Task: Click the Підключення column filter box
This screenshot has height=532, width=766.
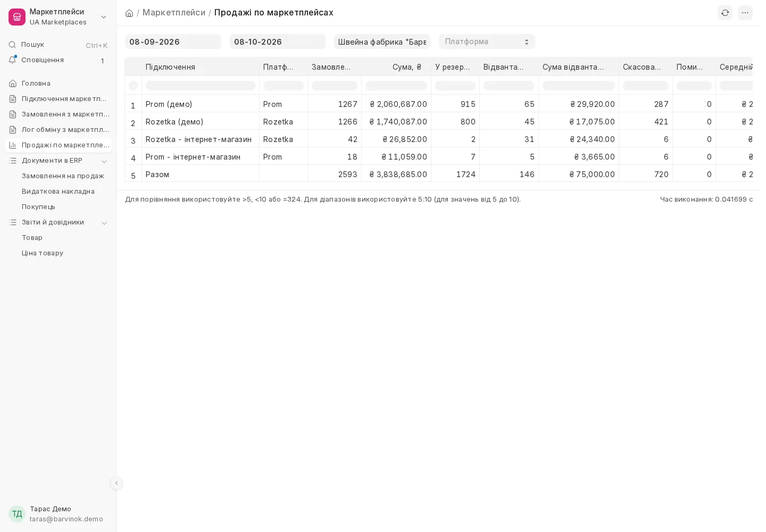Action: [201, 86]
